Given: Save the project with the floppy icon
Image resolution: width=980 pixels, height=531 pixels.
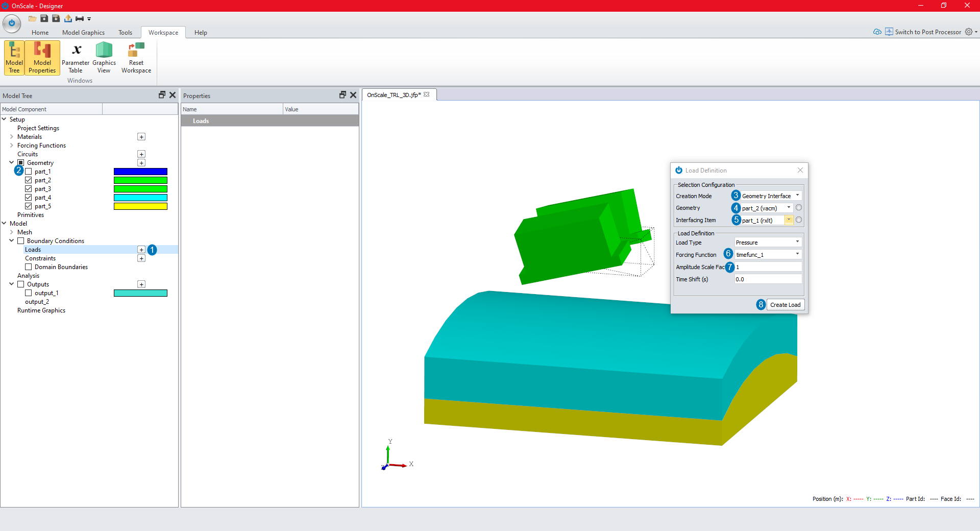Looking at the screenshot, I should (x=44, y=18).
